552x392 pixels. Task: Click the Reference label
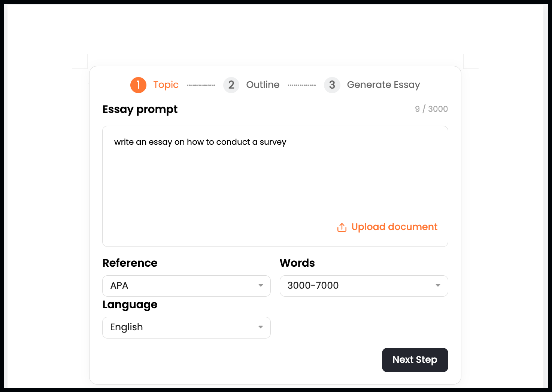(130, 263)
